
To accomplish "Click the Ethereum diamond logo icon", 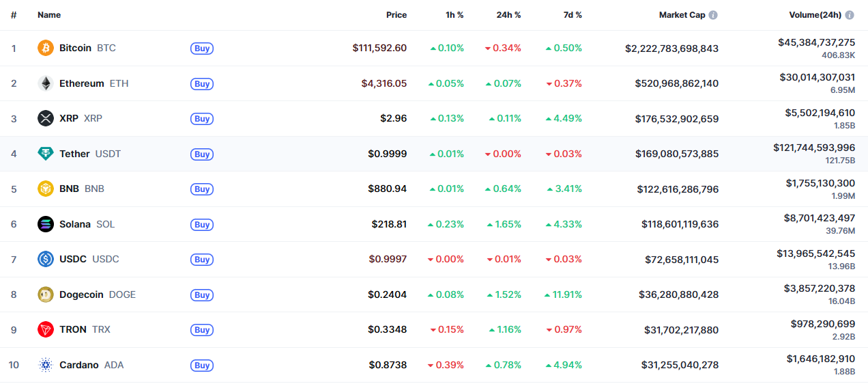I will pos(46,83).
